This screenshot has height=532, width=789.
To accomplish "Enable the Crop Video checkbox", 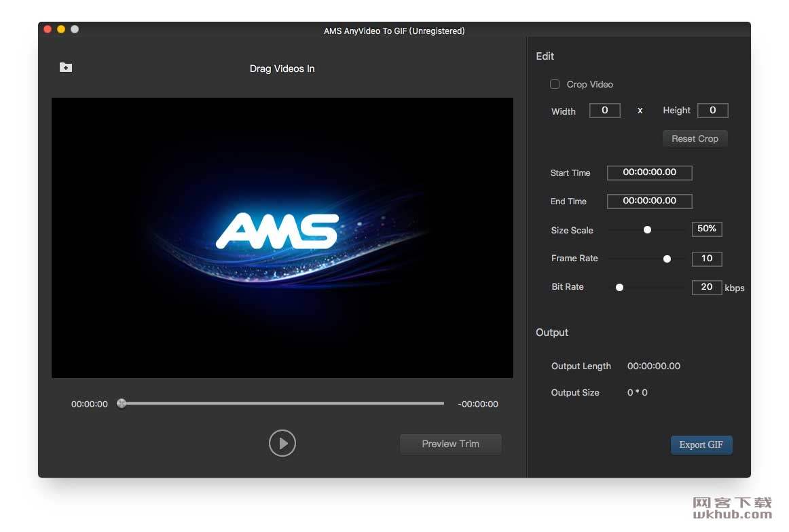I will point(555,84).
